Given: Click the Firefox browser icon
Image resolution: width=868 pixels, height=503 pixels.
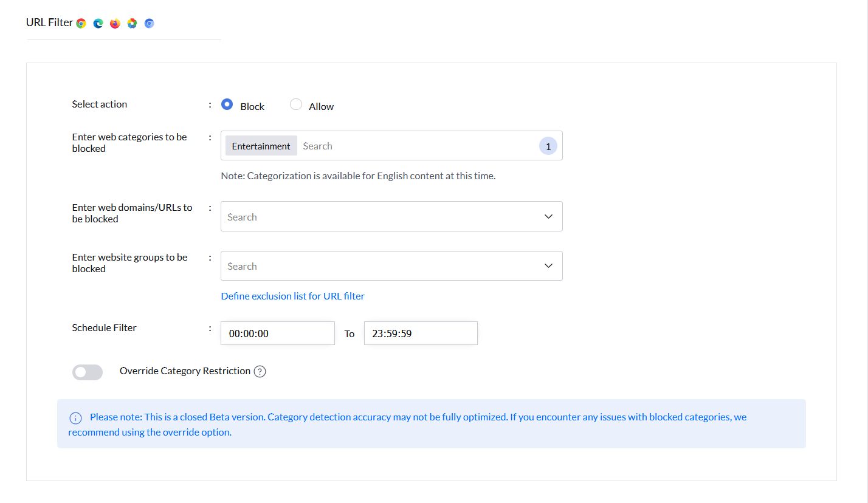Looking at the screenshot, I should pyautogui.click(x=115, y=23).
